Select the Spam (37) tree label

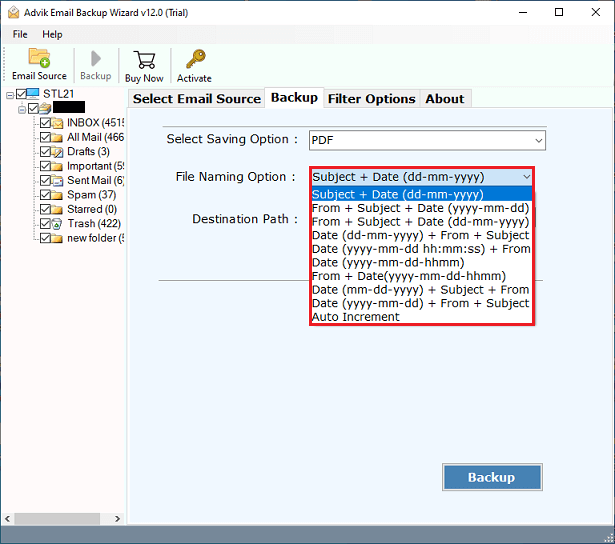pyautogui.click(x=91, y=195)
